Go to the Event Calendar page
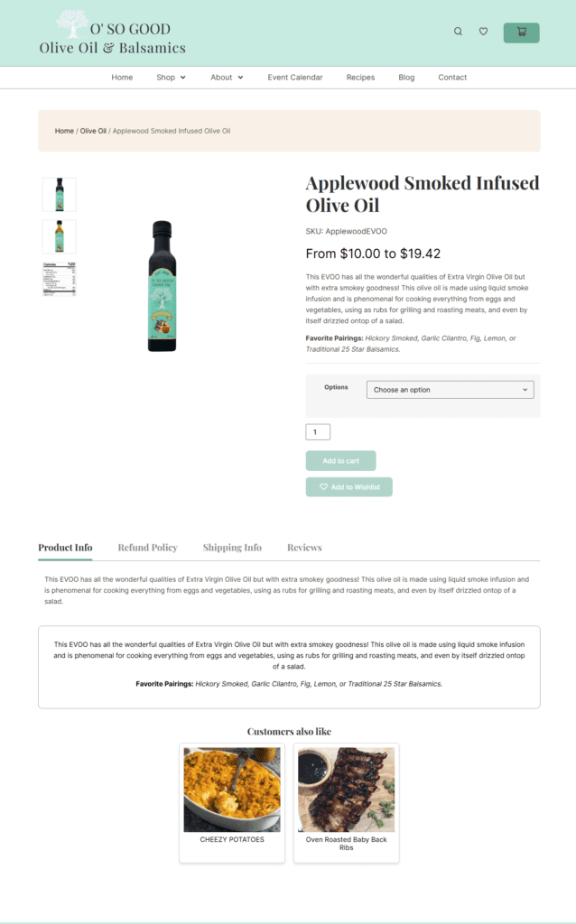 coord(295,78)
